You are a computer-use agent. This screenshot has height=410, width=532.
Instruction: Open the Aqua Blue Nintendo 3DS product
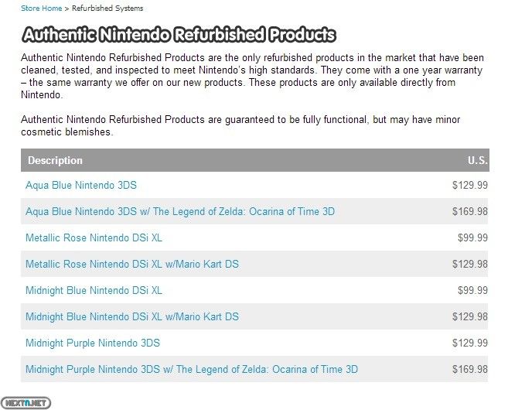pos(81,186)
